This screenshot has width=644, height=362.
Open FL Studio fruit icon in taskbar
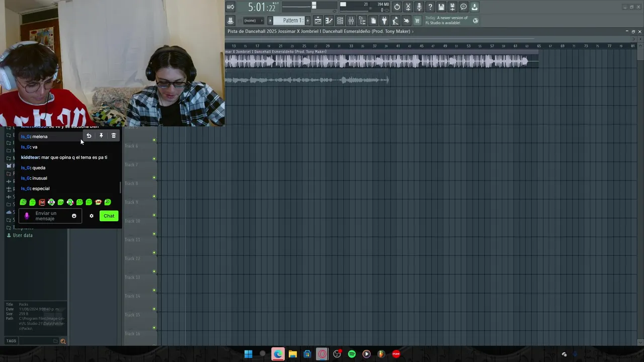click(381, 354)
